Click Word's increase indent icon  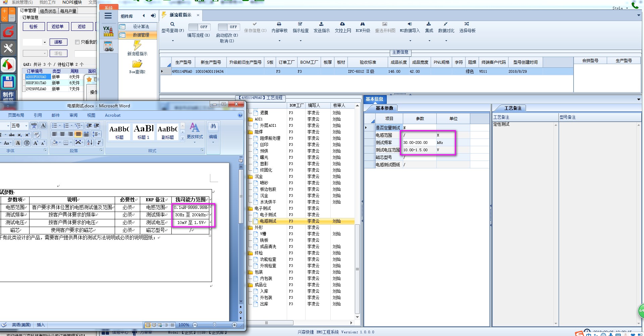tap(97, 125)
